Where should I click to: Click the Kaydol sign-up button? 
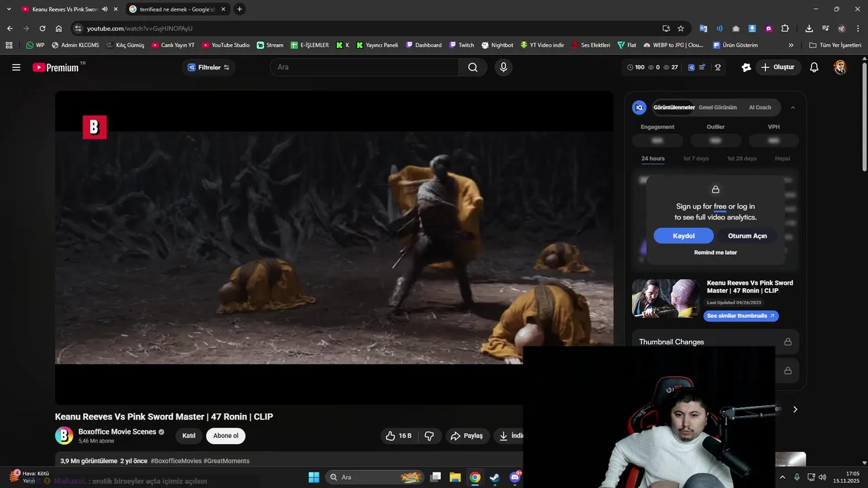(684, 236)
